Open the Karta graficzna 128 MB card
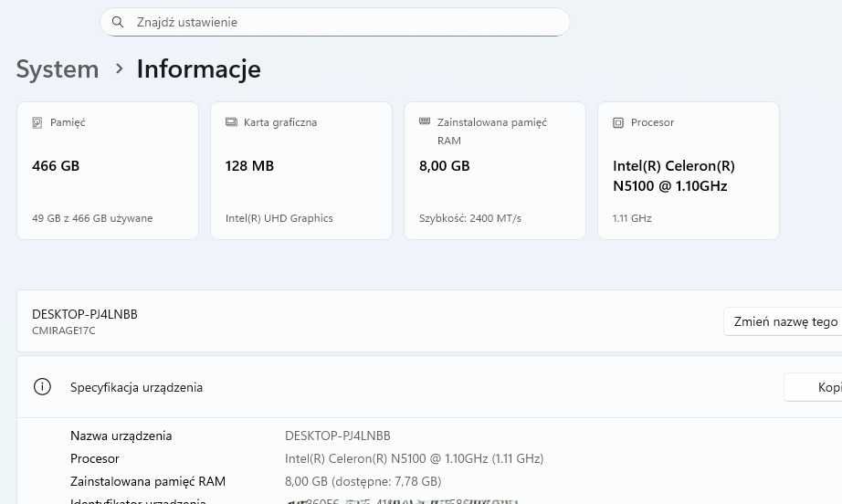The width and height of the screenshot is (842, 504). click(x=301, y=171)
